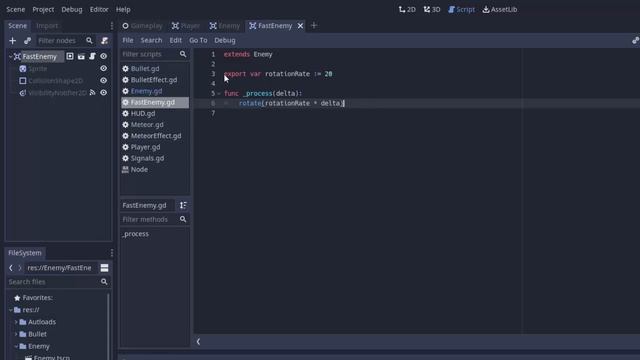640x360 pixels.
Task: Add a new child node
Action: [x=13, y=41]
